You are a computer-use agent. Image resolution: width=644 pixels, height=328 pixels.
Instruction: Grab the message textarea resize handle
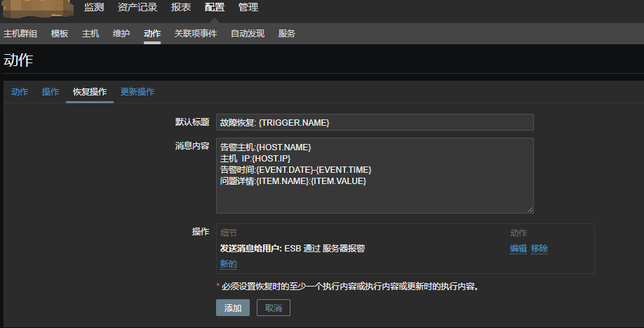[530, 209]
